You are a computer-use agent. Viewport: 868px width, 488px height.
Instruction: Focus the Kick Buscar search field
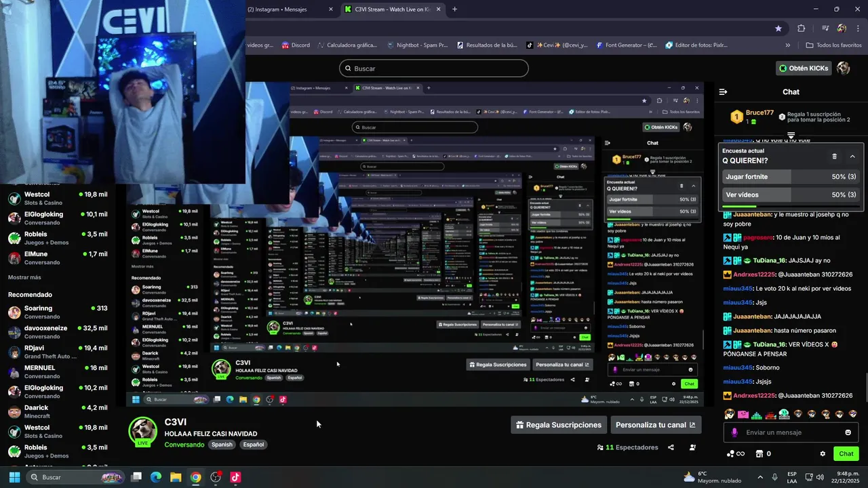(x=434, y=68)
